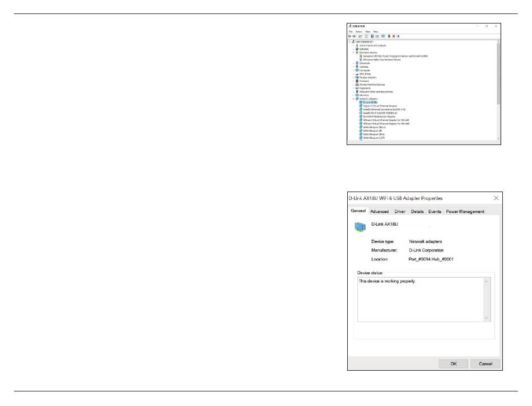This screenshot has width=532, height=406.
Task: Click the back arrow in Device Manager toolbar
Action: tap(351, 36)
